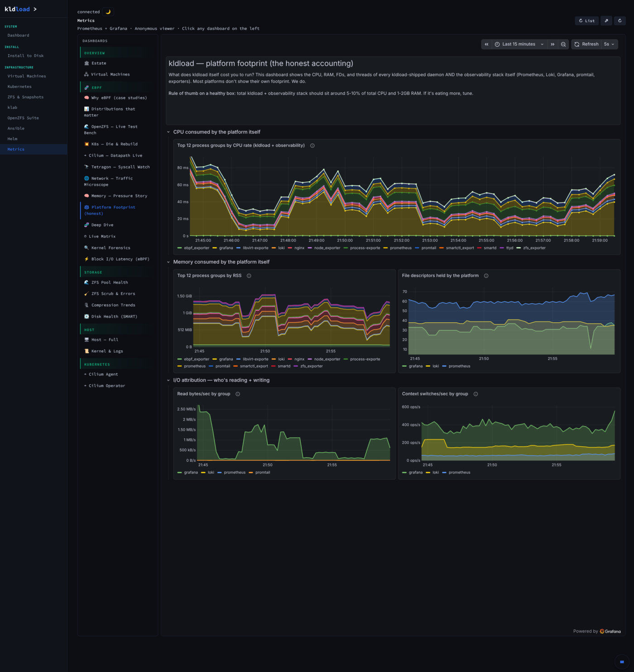Open Tetragon Syscall Watch dashboard
The width and height of the screenshot is (634, 672).
click(117, 167)
